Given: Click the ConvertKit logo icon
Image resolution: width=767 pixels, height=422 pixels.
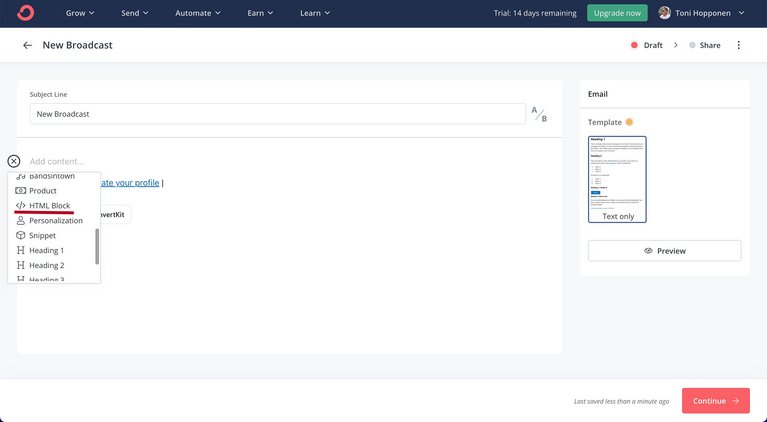Looking at the screenshot, I should tap(25, 13).
